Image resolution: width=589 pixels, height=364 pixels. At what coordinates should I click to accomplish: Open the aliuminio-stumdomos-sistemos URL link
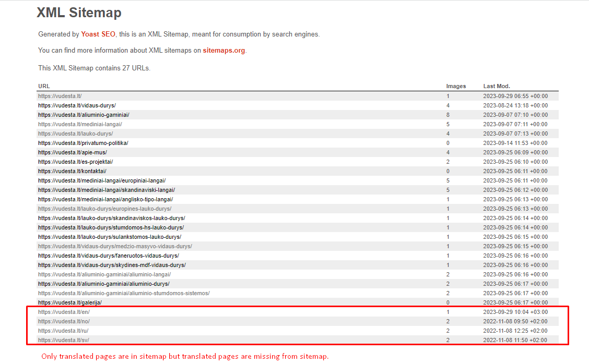(124, 293)
